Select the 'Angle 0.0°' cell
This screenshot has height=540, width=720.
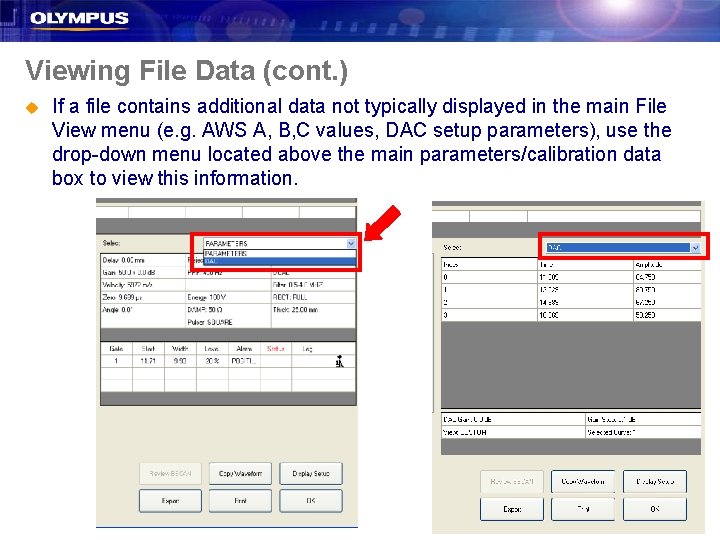click(x=143, y=309)
